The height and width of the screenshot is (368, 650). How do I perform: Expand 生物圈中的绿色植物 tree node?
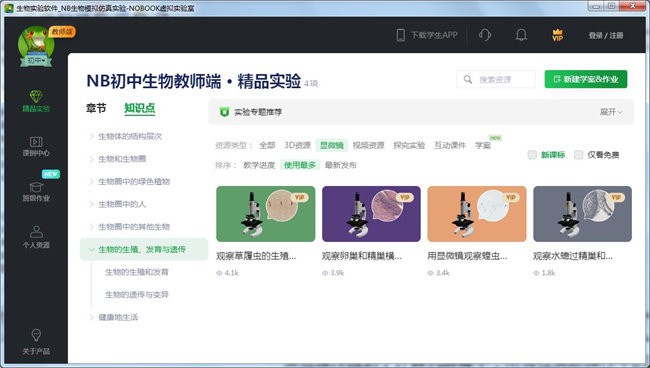[x=91, y=182]
